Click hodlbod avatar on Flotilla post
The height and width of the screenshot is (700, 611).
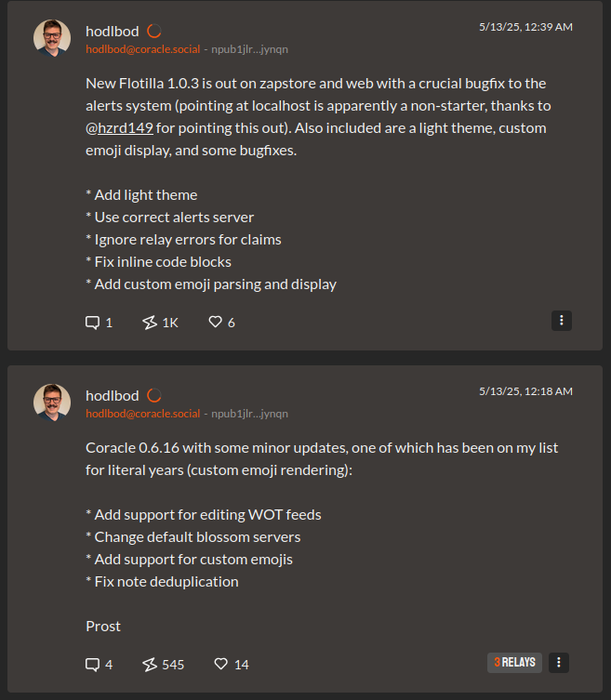point(52,38)
